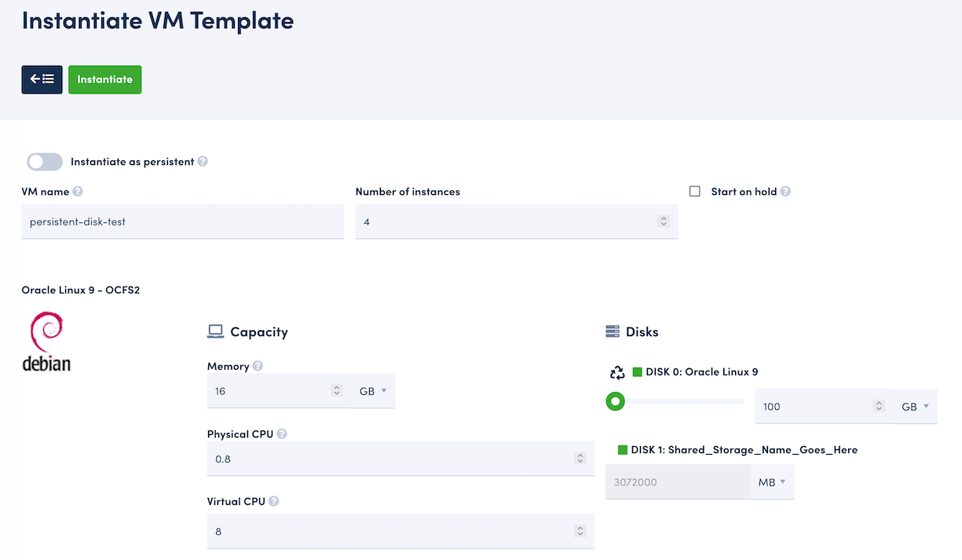Screen dimensions: 962x560
Task: Open the Memory unit GB dropdown
Action: coord(373,391)
